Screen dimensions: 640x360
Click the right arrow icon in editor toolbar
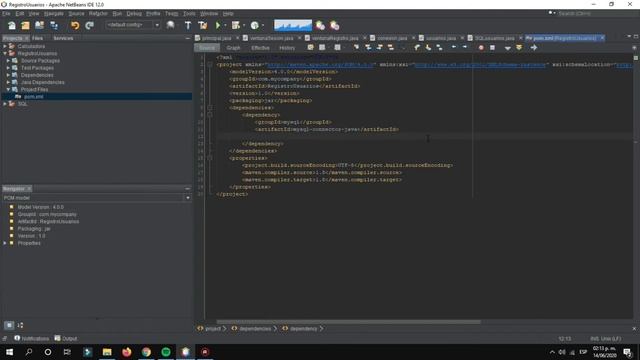(533, 48)
